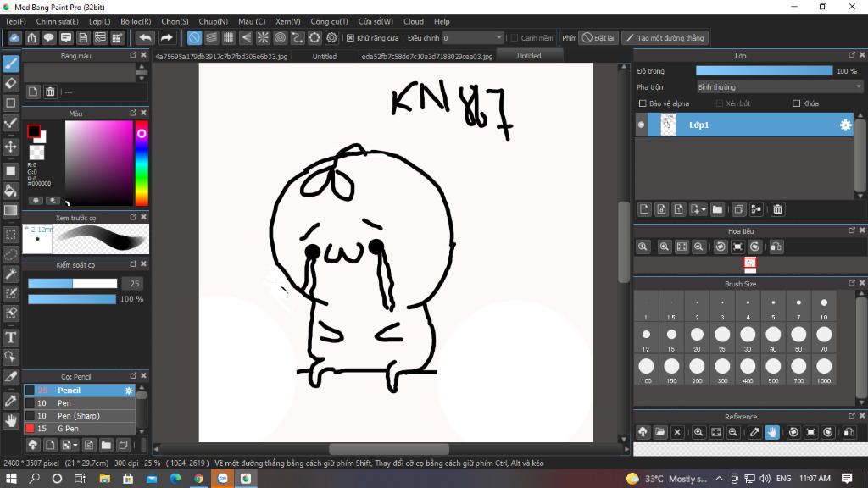Select Pen (Sharp) brush
This screenshot has height=488, width=868.
(79, 416)
